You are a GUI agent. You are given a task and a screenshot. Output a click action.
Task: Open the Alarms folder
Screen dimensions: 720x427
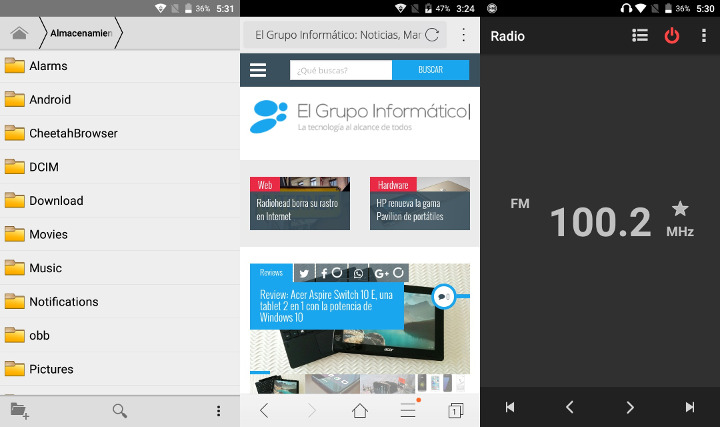(120, 66)
